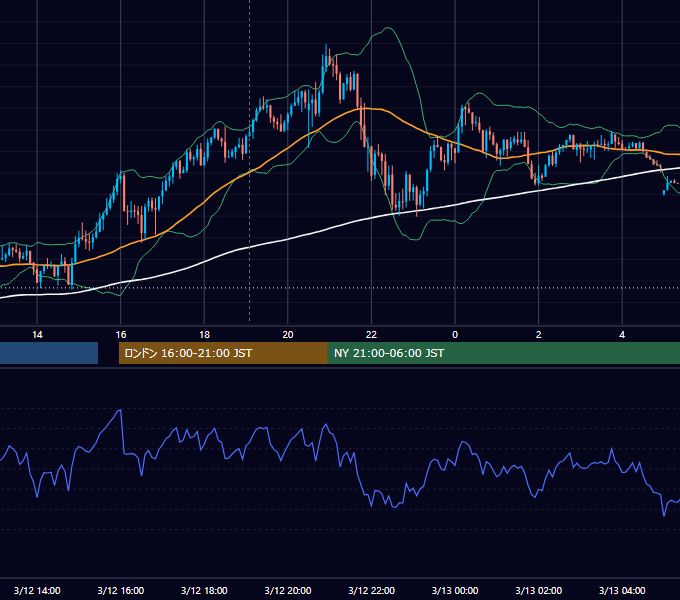
Task: Click the 3/12 22:00 date label
Action: 372,590
